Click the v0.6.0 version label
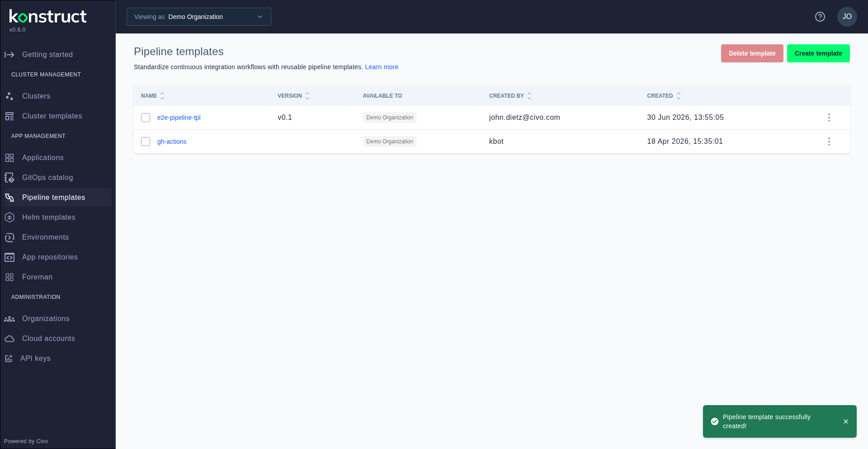 [18, 30]
